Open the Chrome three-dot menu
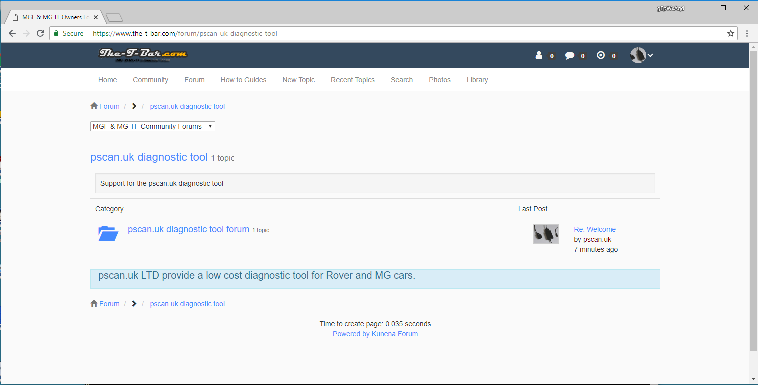Screen dimensions: 758x385 coord(747,33)
